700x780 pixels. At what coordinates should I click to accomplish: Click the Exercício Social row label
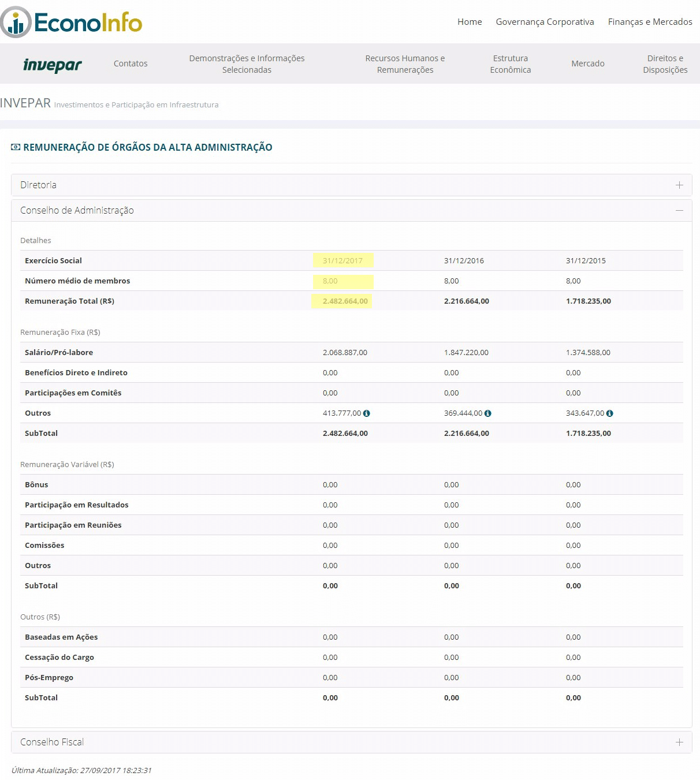[53, 261]
